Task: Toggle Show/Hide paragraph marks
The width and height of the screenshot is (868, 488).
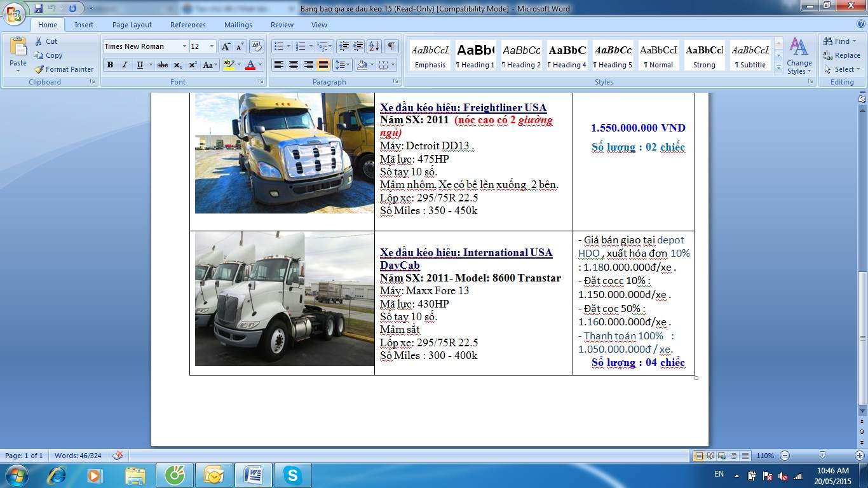Action: 391,46
